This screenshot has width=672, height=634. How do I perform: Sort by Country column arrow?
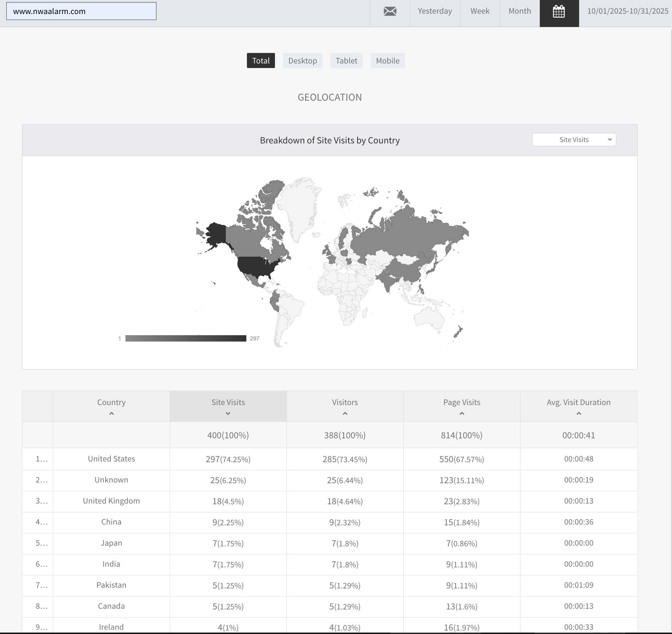click(x=112, y=414)
